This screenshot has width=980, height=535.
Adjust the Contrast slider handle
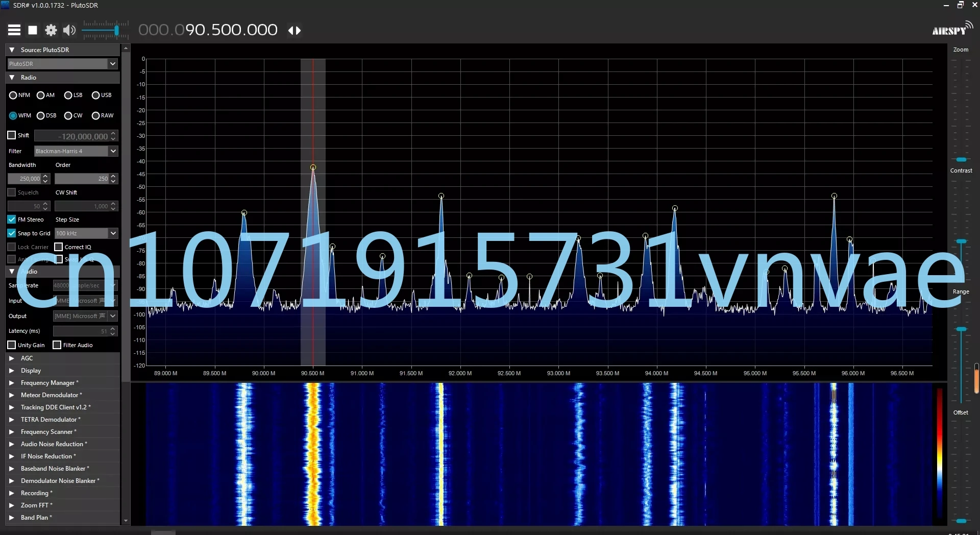pyautogui.click(x=961, y=241)
